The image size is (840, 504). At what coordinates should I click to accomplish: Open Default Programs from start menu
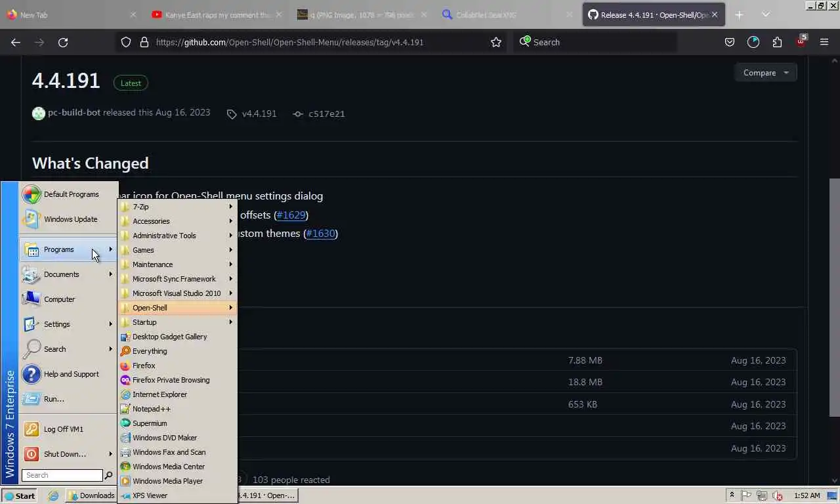point(68,194)
